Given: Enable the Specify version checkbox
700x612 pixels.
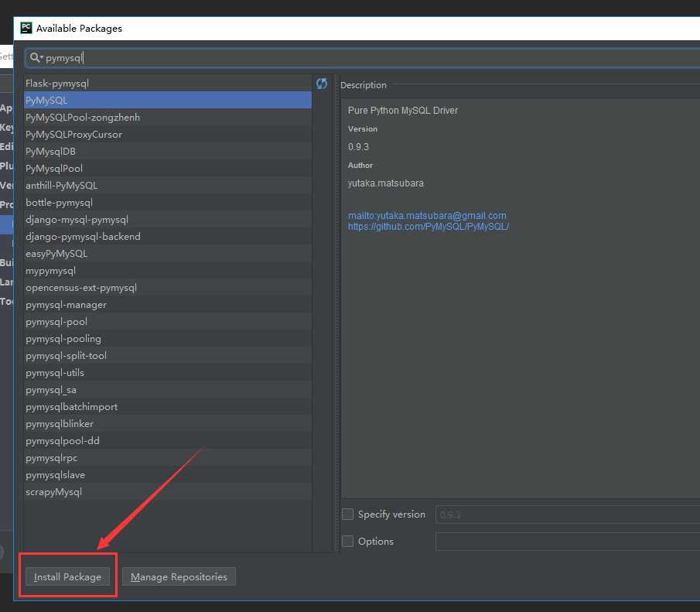Looking at the screenshot, I should [347, 515].
